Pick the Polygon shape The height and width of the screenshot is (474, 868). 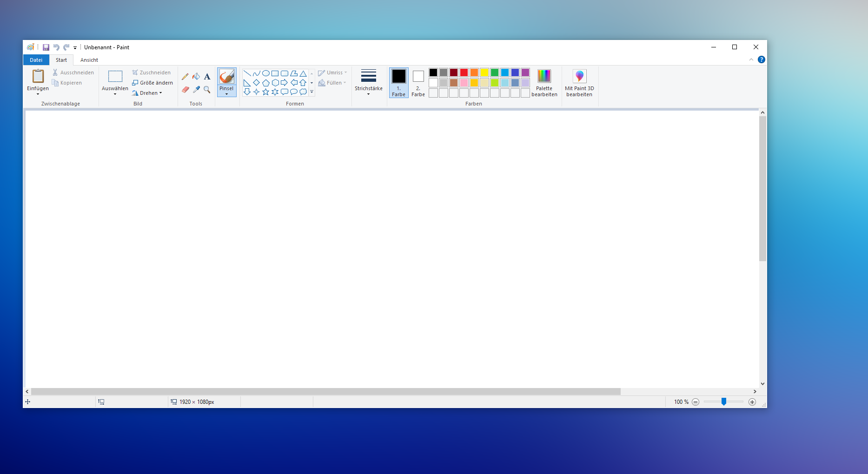293,73
